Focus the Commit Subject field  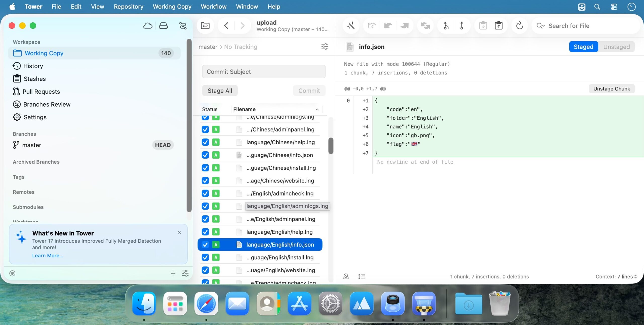(264, 72)
